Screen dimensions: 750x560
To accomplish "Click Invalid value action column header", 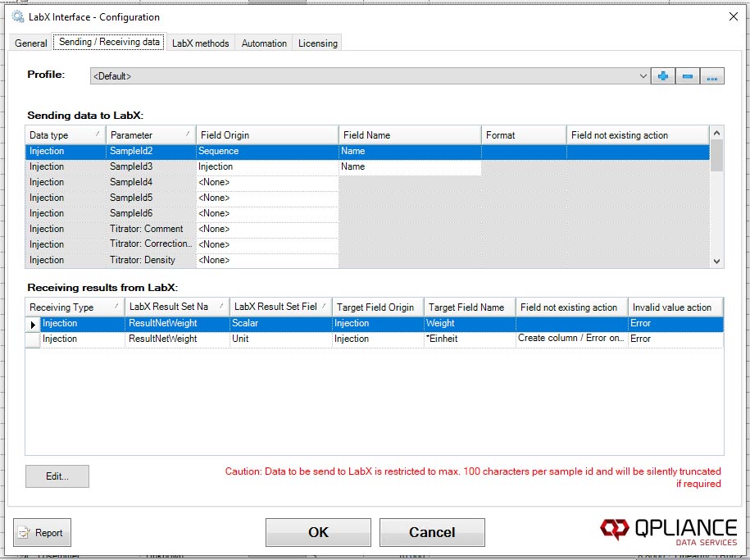I will 675,307.
